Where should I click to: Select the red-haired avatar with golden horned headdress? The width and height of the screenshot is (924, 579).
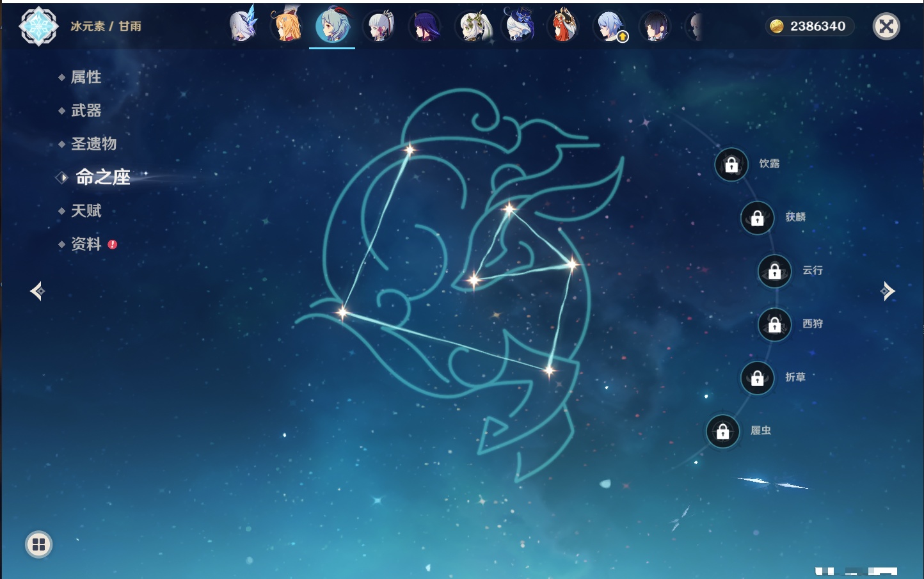(x=564, y=26)
